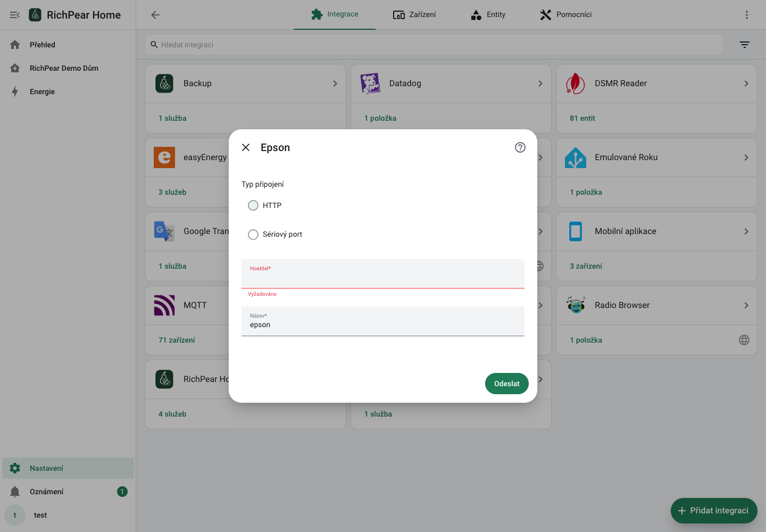Open the overflow three-dot menu
The width and height of the screenshot is (766, 532).
tap(747, 15)
